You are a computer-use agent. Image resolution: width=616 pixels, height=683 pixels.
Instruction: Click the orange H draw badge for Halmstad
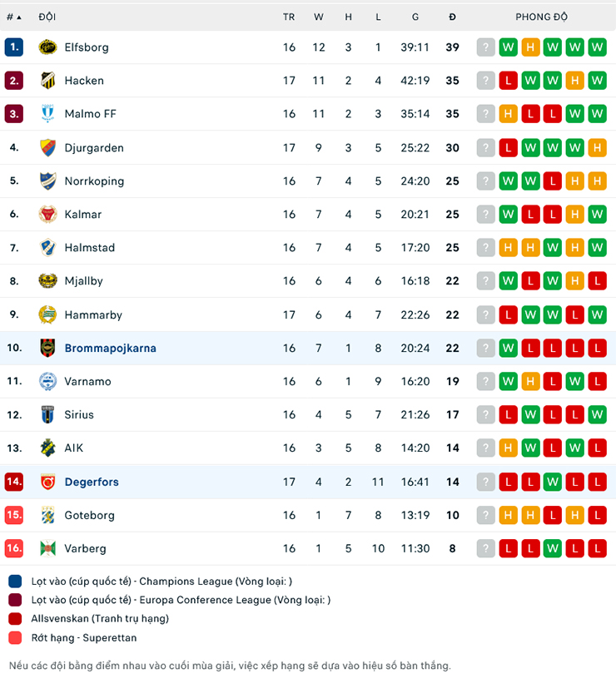(508, 247)
